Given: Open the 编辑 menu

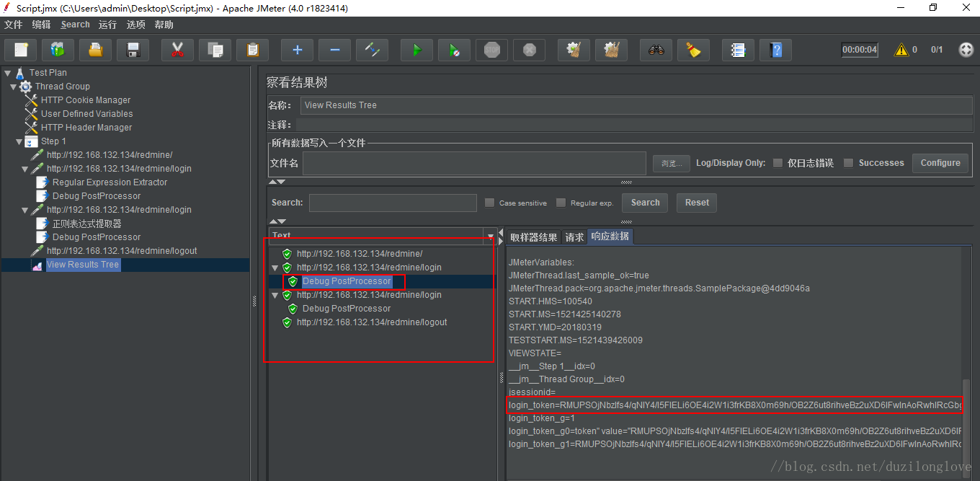Looking at the screenshot, I should [x=42, y=25].
